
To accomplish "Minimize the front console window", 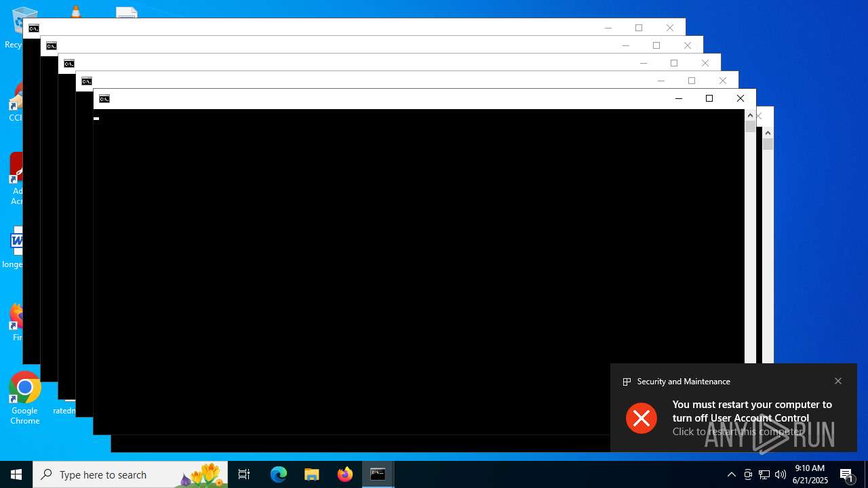I will coord(678,99).
